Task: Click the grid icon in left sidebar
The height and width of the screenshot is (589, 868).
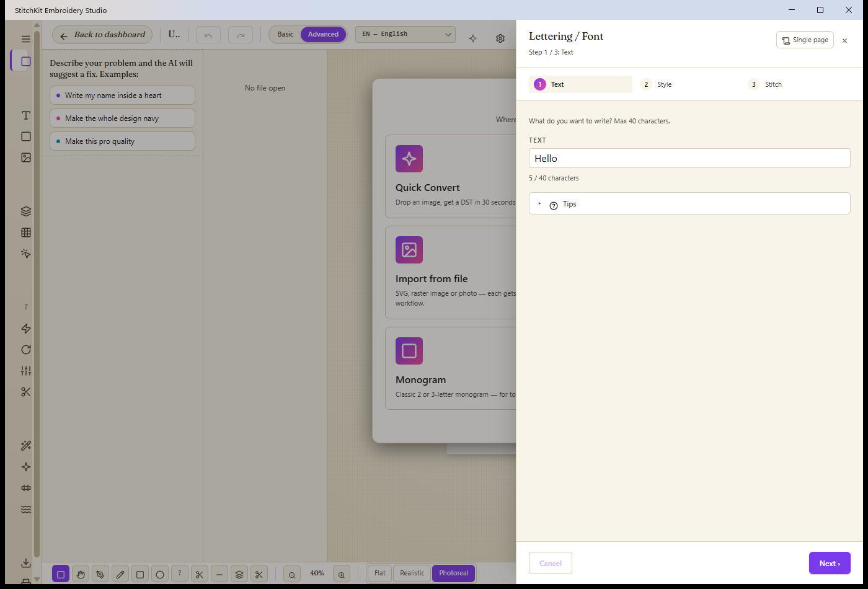Action: pyautogui.click(x=26, y=232)
